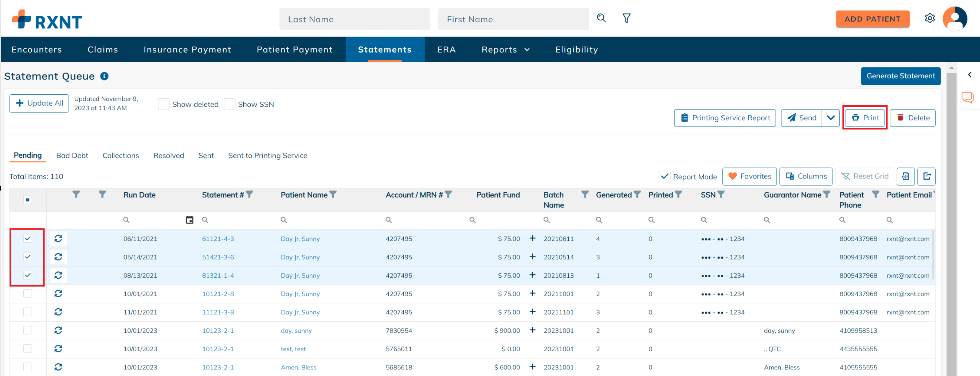
Task: Check the row for statement 11121-3-8
Action: pyautogui.click(x=27, y=312)
